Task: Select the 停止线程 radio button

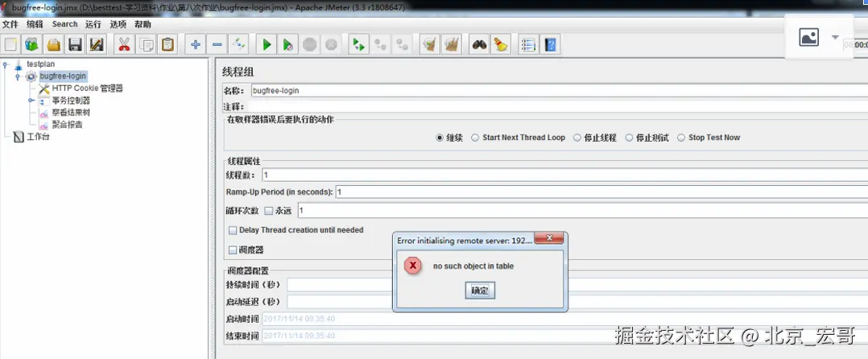Action: 577,138
